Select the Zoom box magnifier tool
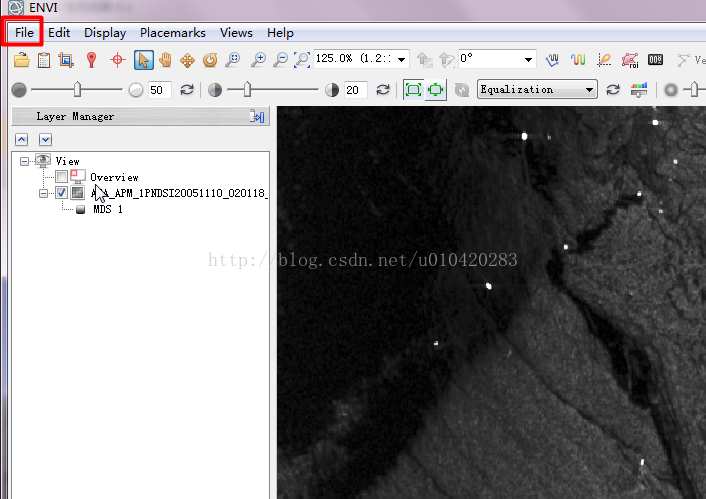 coord(232,59)
